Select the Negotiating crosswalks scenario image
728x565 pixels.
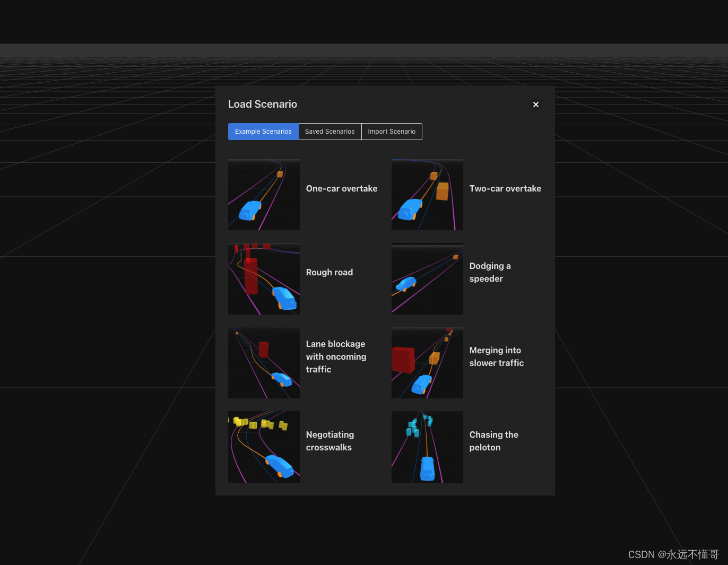[264, 447]
